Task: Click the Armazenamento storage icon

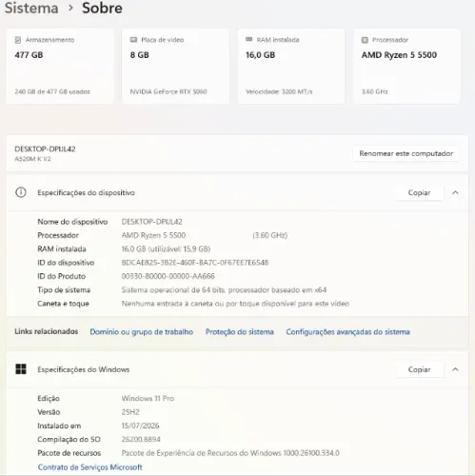Action: [18, 40]
